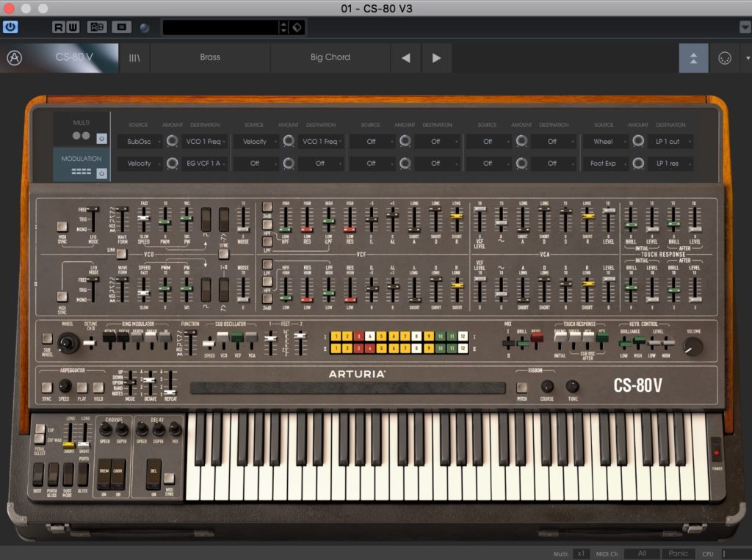Open the preset browser library icon
The image size is (752, 560).
[134, 57]
